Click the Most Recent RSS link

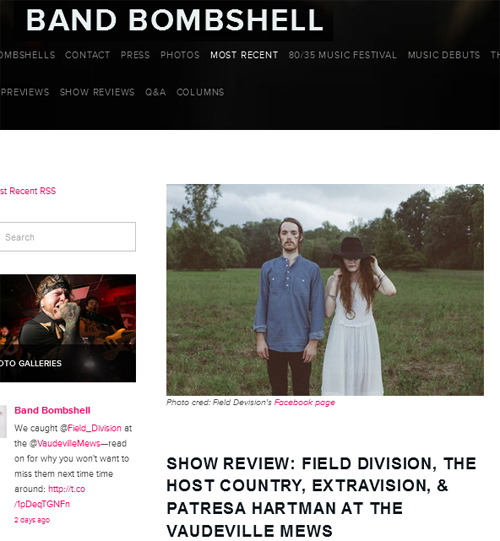[x=28, y=191]
